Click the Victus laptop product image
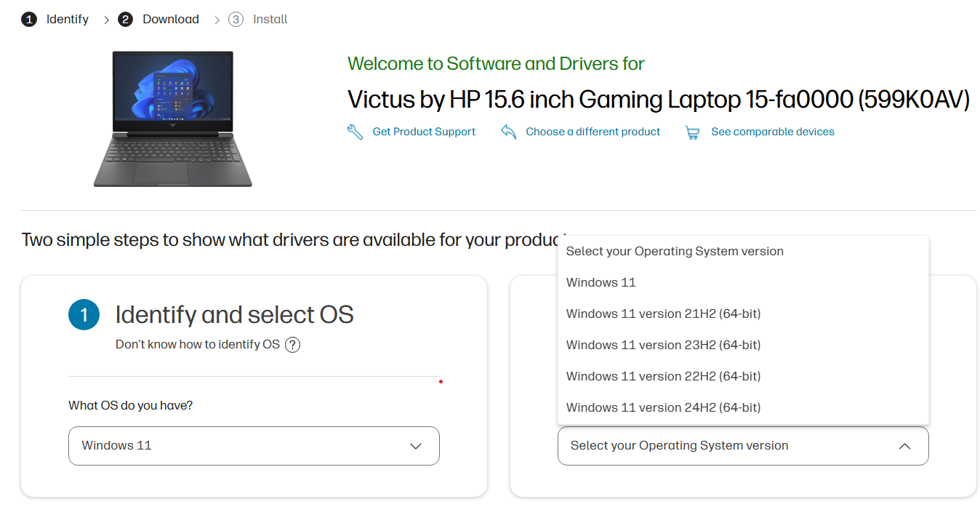 [x=173, y=119]
